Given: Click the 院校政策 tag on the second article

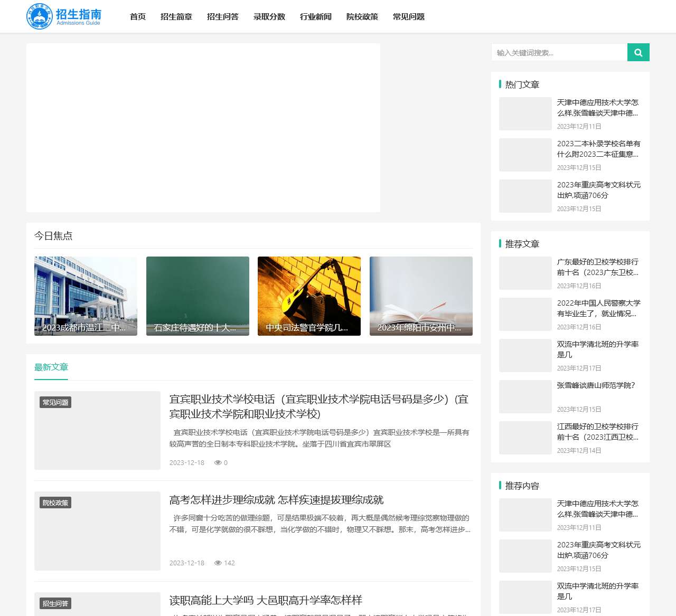Looking at the screenshot, I should point(55,503).
